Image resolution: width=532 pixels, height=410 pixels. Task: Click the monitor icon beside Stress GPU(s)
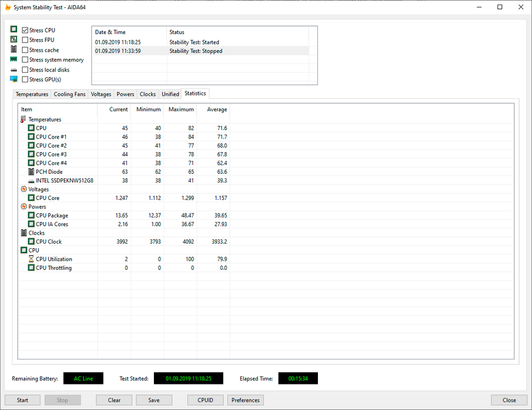[x=14, y=79]
